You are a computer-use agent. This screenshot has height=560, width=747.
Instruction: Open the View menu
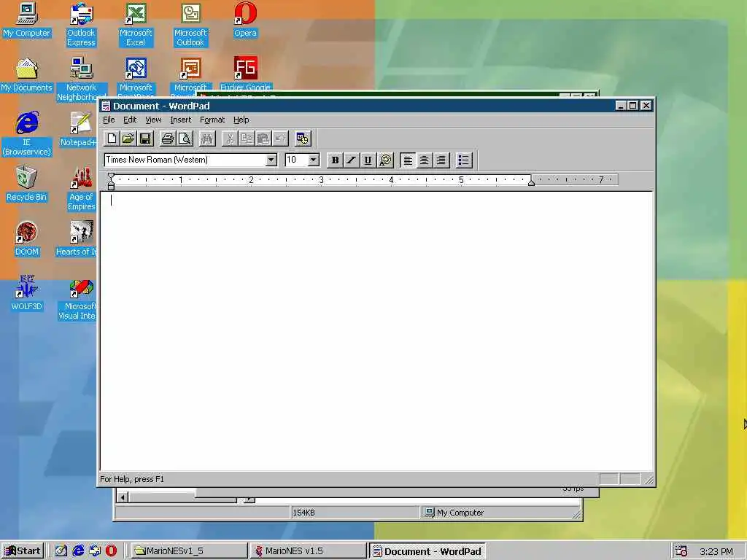coord(153,120)
